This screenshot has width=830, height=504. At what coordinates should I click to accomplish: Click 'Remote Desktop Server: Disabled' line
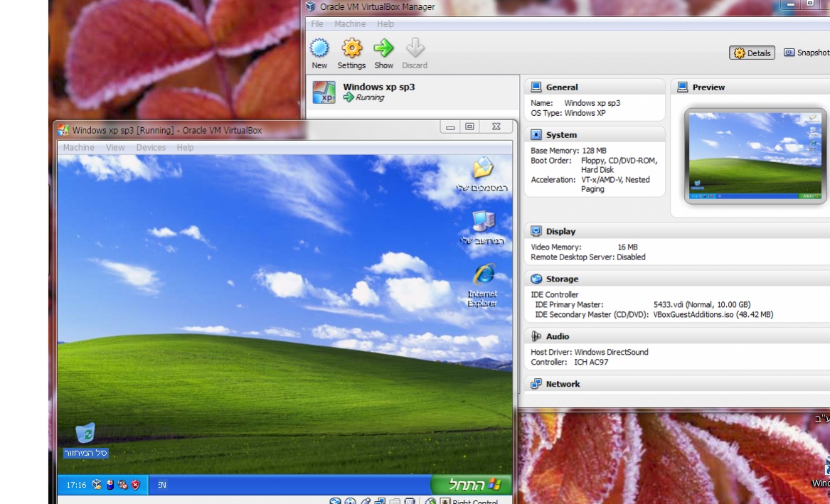click(588, 257)
